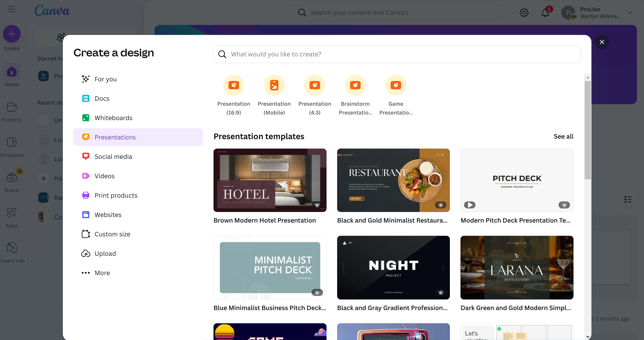Open Brown Modern Hotel Presentation template

(x=270, y=180)
